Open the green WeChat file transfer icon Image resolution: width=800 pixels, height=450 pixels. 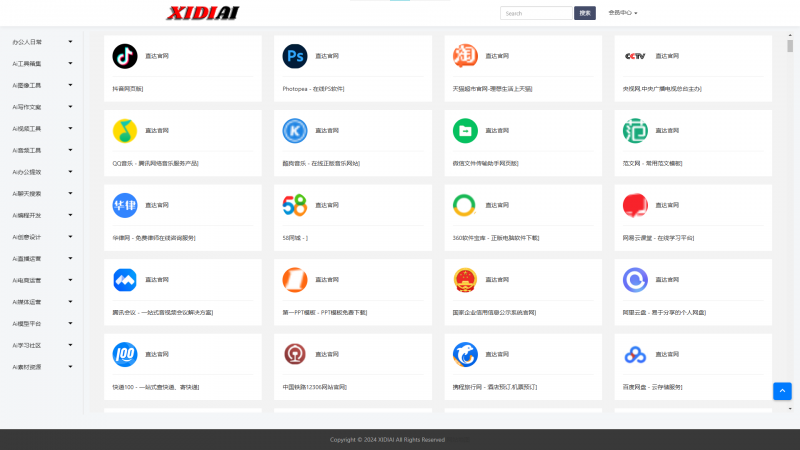[x=465, y=131]
